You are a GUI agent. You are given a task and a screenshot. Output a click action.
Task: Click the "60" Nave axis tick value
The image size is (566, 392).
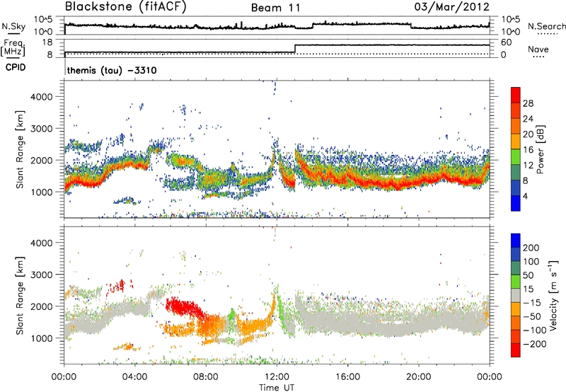tap(507, 42)
